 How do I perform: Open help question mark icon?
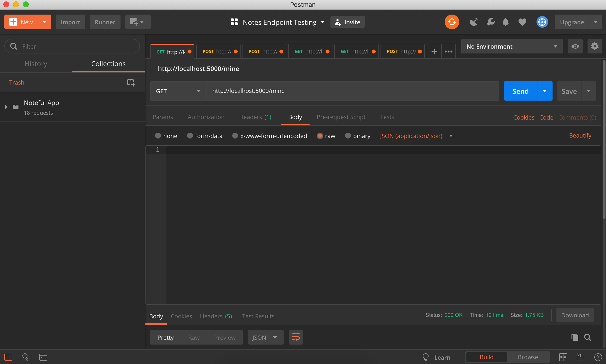598,357
